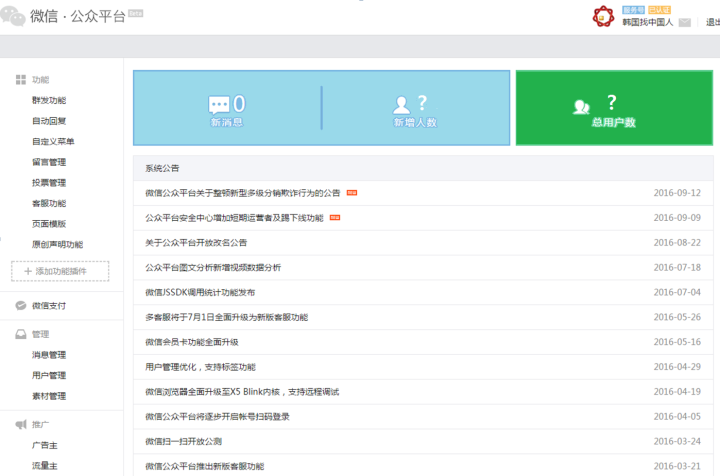Screen dimensions: 720x476
Task: Open 用户管理 in sidebar
Action: point(49,375)
